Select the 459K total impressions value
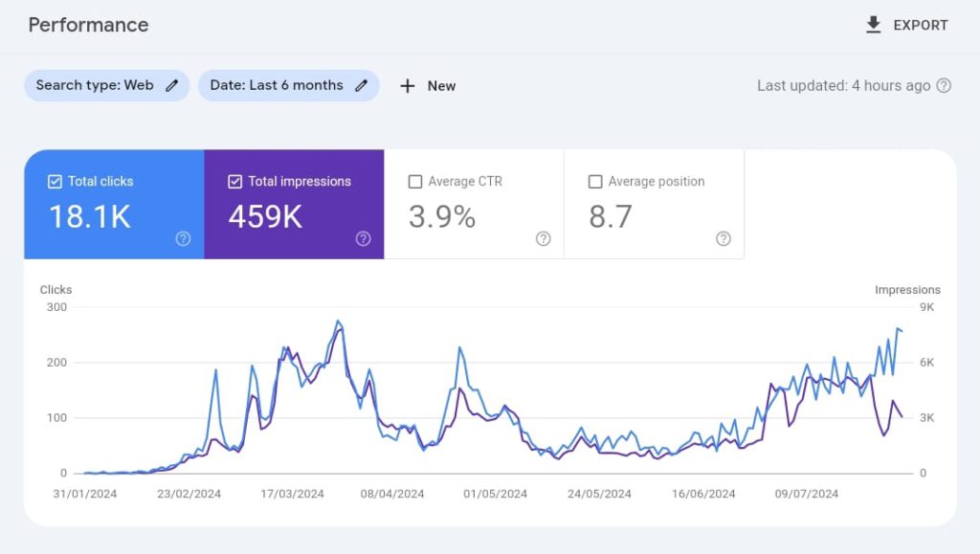The height and width of the screenshot is (554, 980). [x=265, y=217]
